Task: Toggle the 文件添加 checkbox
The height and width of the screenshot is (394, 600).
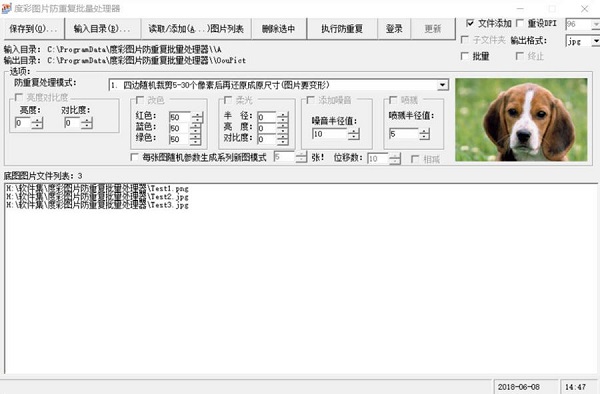Action: [470, 23]
